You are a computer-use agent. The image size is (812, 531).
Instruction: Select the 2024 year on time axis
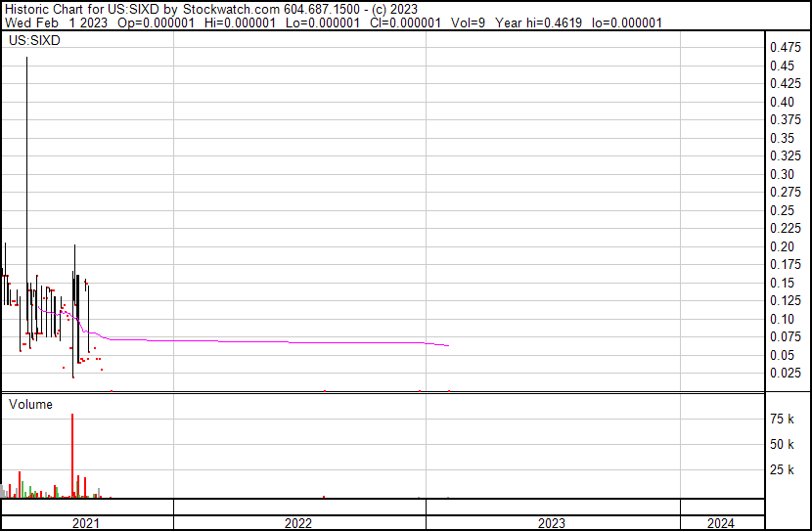(720, 522)
